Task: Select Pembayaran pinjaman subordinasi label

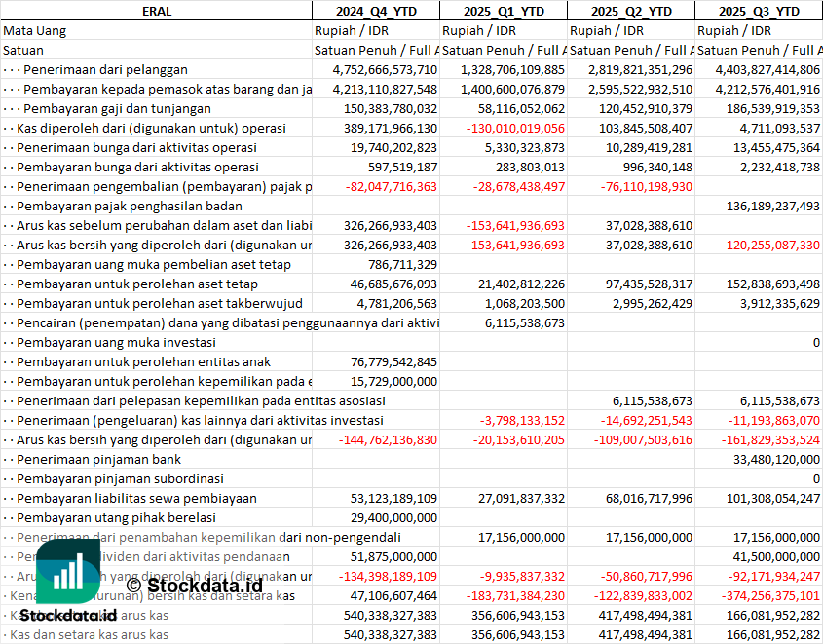Action: click(120, 478)
